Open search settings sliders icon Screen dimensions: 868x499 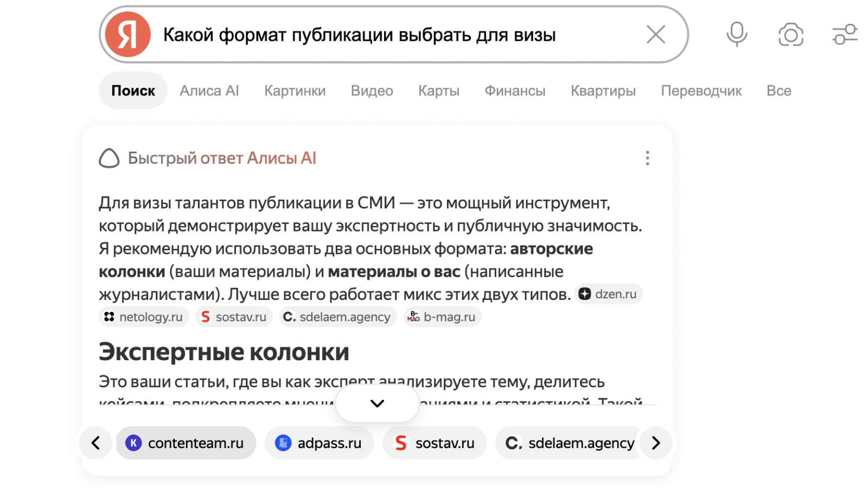[845, 35]
